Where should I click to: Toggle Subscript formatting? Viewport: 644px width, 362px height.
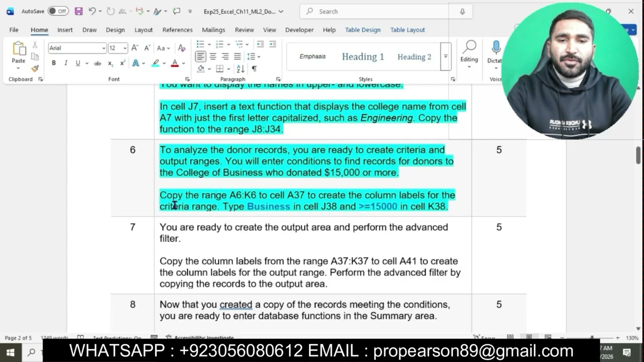pyautogui.click(x=111, y=63)
